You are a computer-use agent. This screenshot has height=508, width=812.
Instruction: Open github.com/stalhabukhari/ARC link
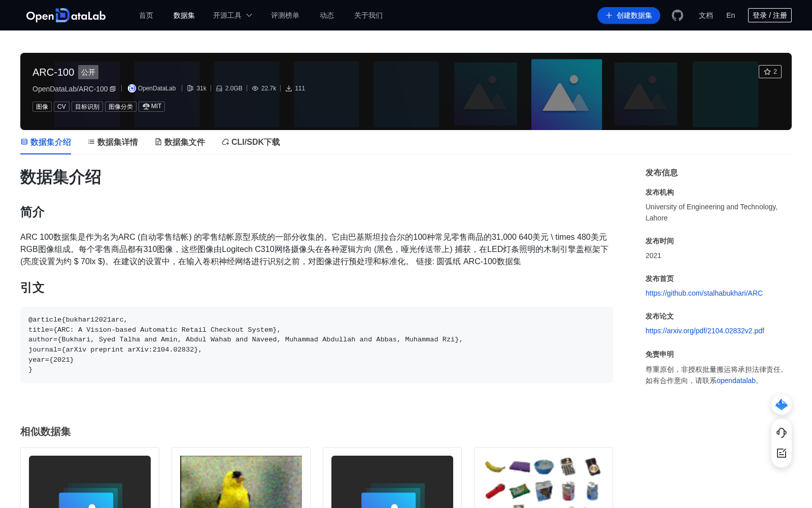tap(704, 293)
